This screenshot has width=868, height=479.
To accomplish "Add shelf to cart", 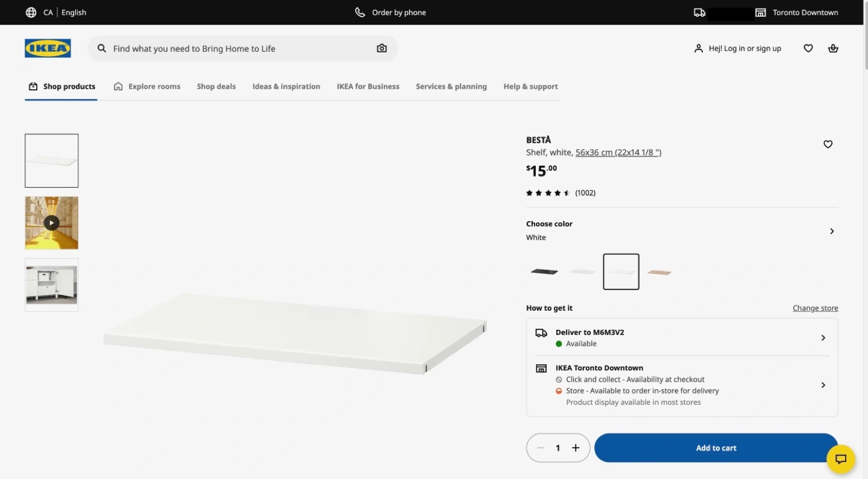I will point(715,448).
